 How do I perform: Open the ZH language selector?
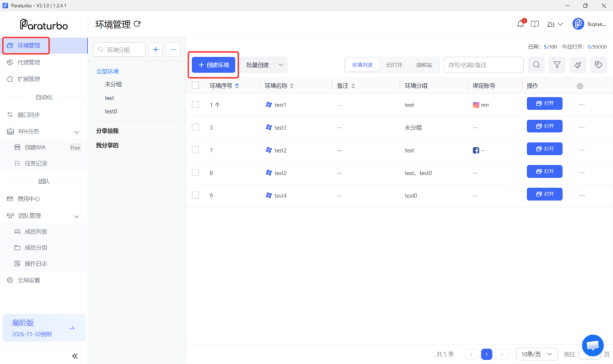point(555,24)
